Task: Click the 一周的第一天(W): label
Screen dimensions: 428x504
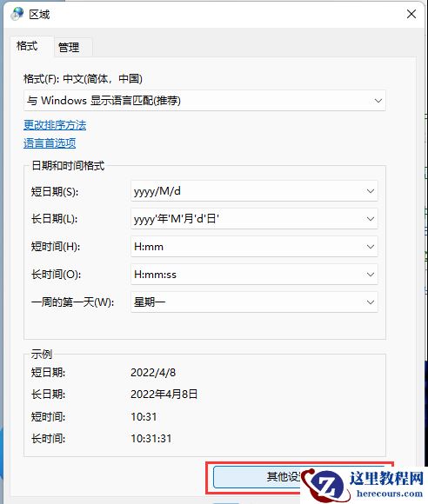Action: pos(72,302)
